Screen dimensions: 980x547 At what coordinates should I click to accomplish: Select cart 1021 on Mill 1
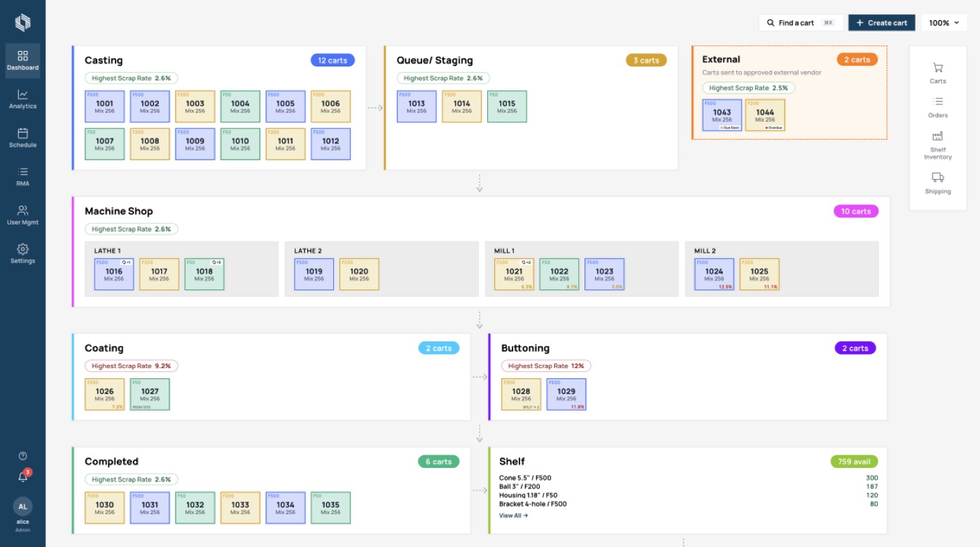click(514, 274)
